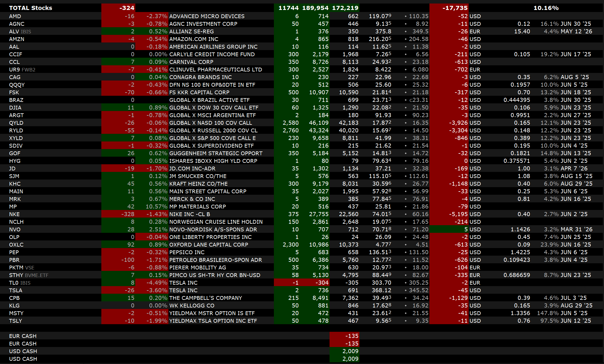
Task: Click AGNC ticker symbol
Action: [17, 24]
